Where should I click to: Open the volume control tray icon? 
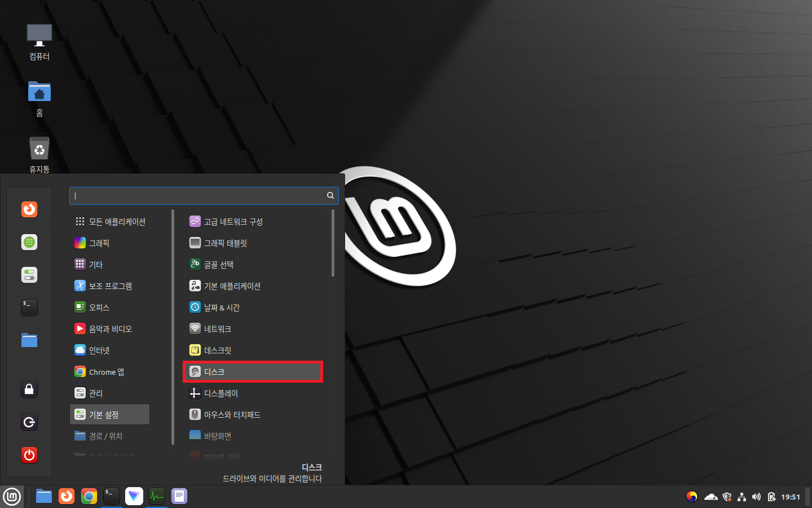(x=756, y=497)
